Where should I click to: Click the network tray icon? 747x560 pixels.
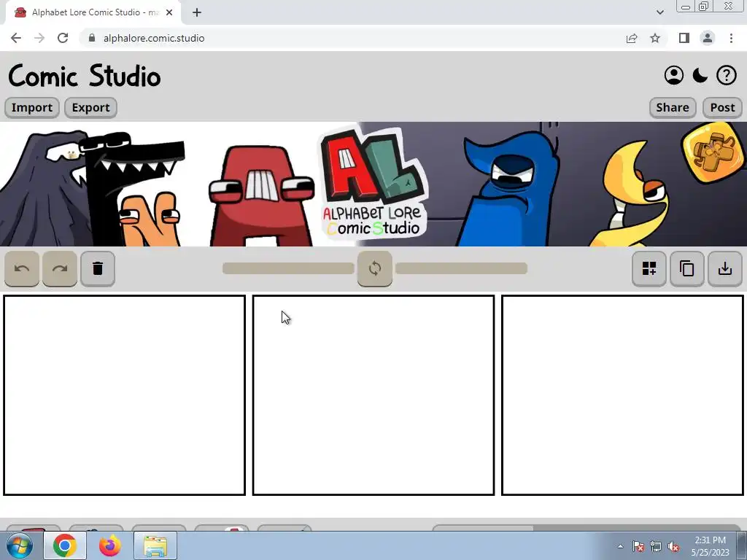656,546
